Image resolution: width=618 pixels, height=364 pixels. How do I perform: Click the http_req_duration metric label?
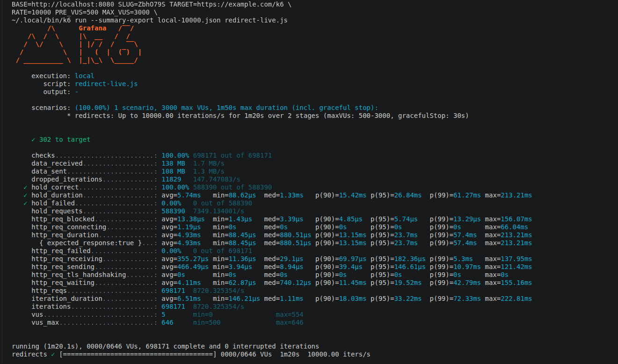[65, 235]
